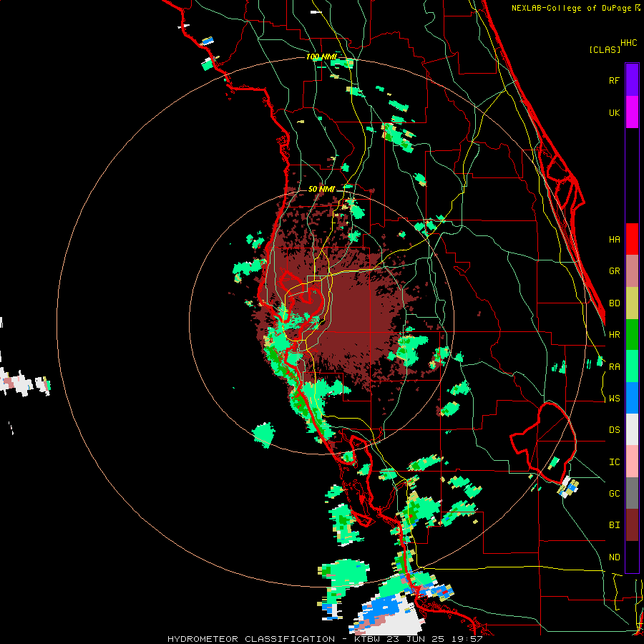Image resolution: width=644 pixels, height=644 pixels.
Task: Click the ND legend label
Action: (x=614, y=557)
